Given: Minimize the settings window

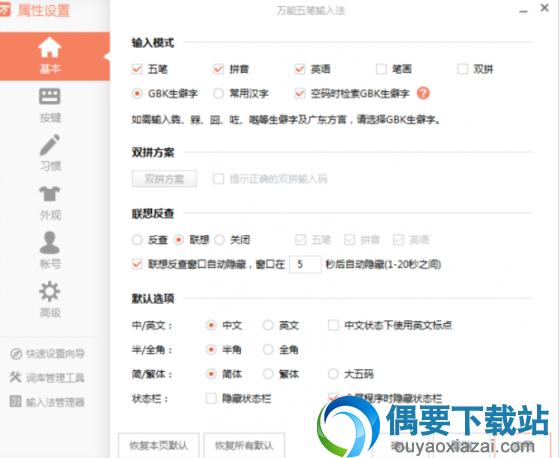Looking at the screenshot, I should 524,11.
